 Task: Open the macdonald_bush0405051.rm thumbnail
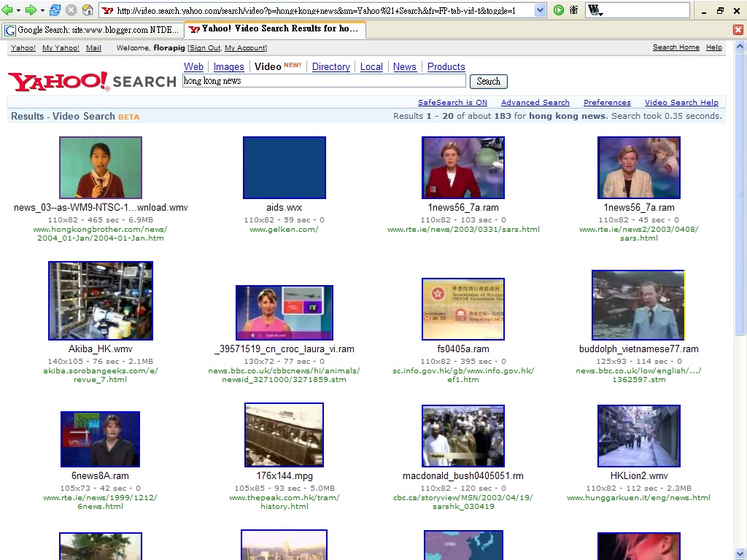[463, 436]
